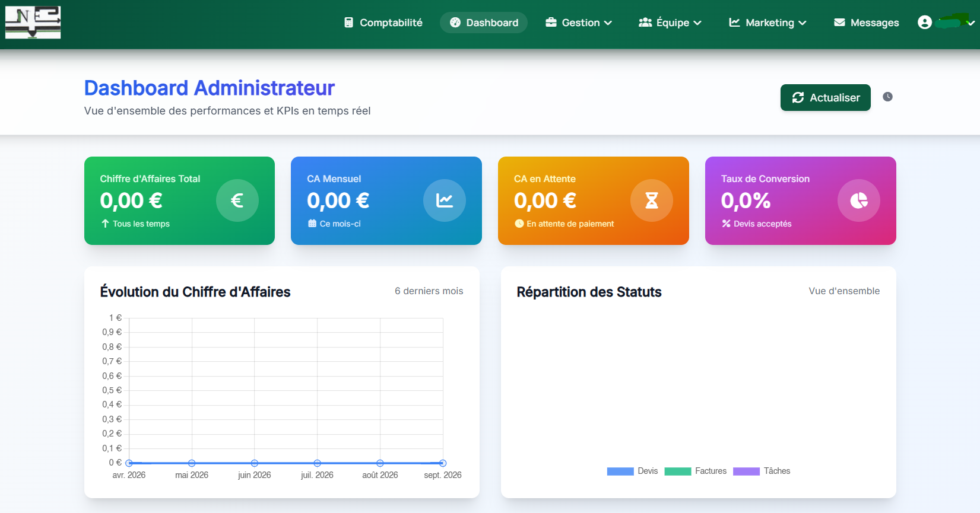This screenshot has height=513, width=980.
Task: Click the sept. 2026 data point on chart
Action: (443, 463)
